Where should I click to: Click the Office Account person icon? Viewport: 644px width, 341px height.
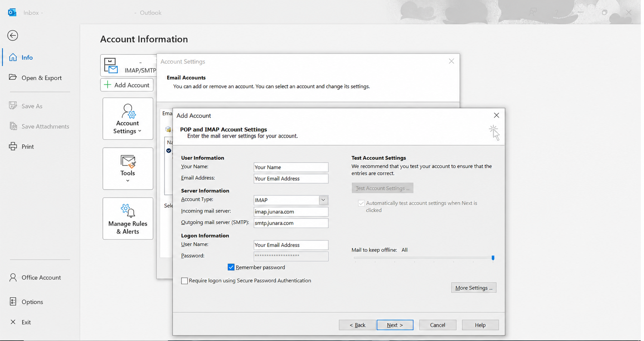[13, 278]
